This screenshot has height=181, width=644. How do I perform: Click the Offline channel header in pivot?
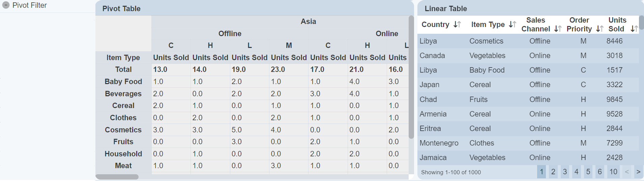click(230, 34)
